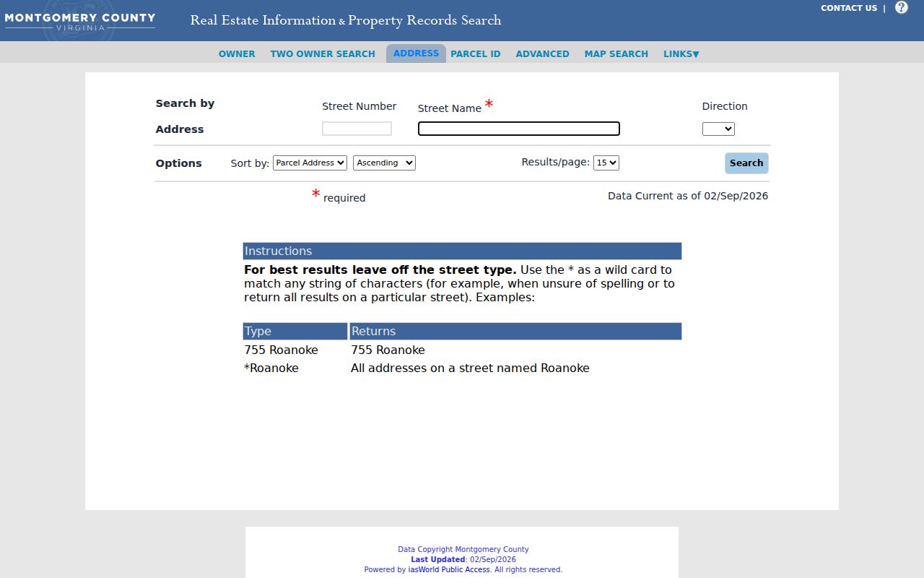Viewport: 924px width, 578px height.
Task: Click the page title 'Real Estate Information & Property Records Search'
Action: point(346,20)
